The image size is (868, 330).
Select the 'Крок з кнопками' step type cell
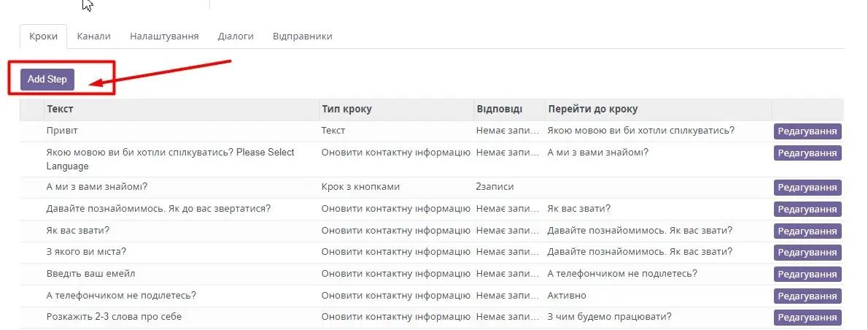360,187
